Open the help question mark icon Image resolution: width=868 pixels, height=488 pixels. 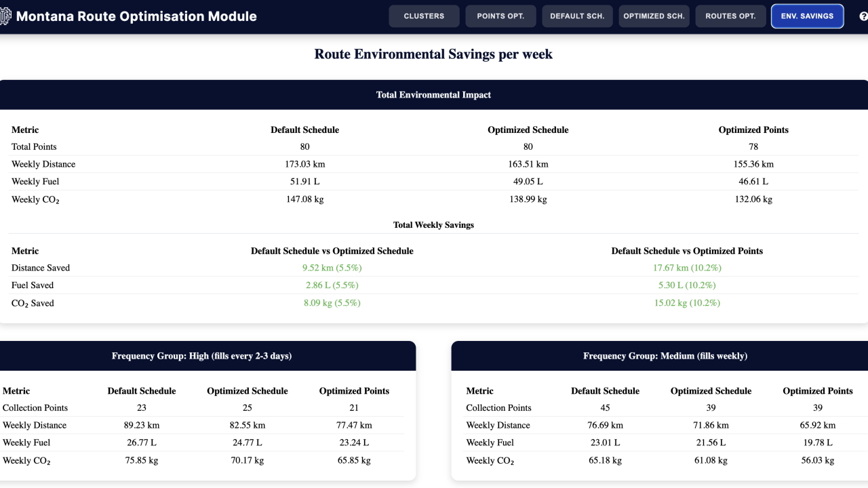click(x=864, y=16)
